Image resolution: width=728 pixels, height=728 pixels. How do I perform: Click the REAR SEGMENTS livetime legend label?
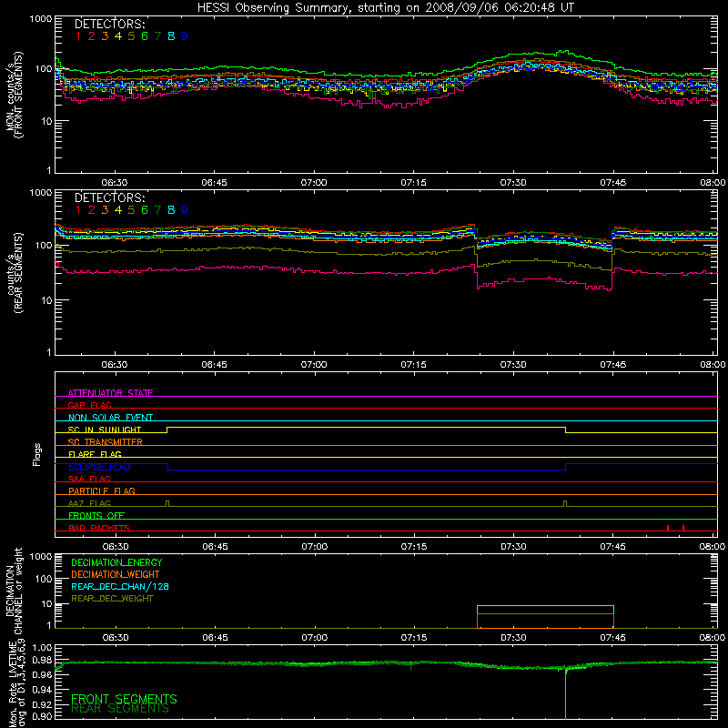(120, 709)
